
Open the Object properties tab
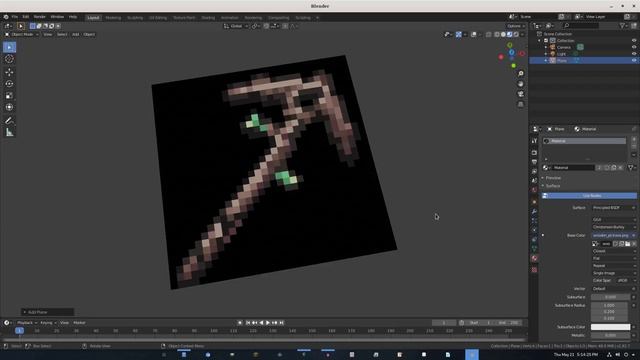click(534, 202)
